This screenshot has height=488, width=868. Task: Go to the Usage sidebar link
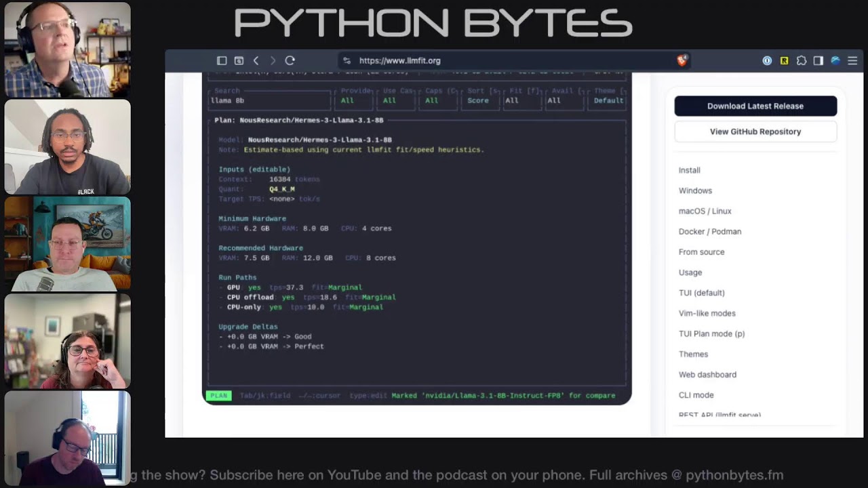(690, 272)
